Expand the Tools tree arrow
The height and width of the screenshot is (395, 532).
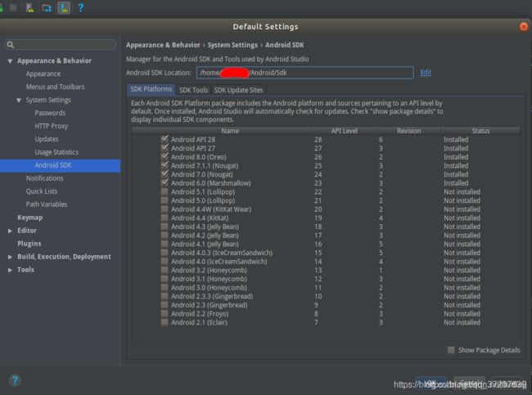point(10,270)
